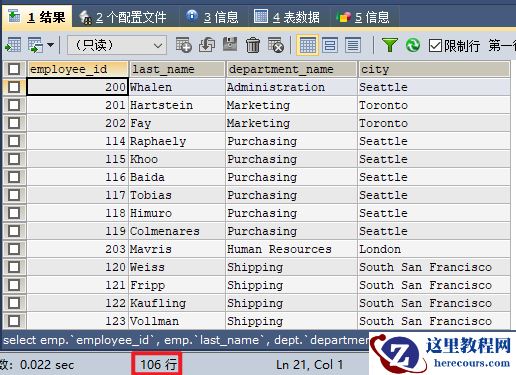Toggle the 限制行 checkbox
Image resolution: width=516 pixels, height=375 pixels.
click(435, 45)
